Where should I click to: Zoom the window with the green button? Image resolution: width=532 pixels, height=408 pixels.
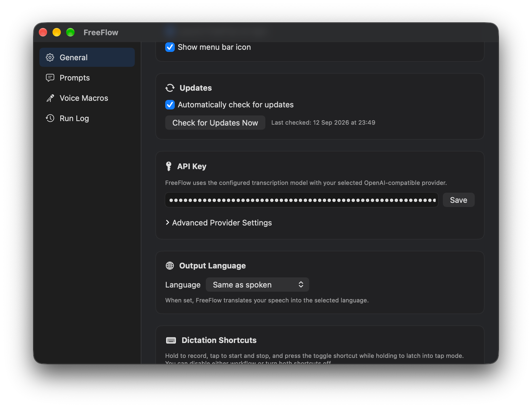pos(70,32)
